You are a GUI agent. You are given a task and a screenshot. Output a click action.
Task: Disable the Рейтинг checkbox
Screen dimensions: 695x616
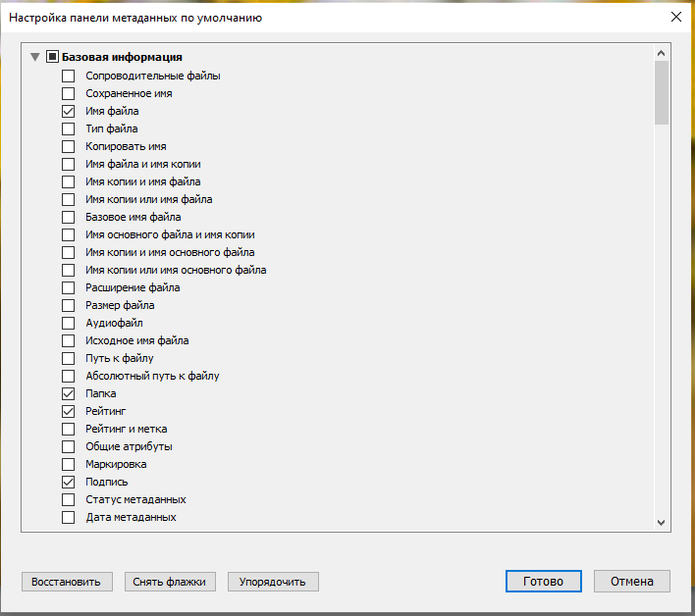click(x=69, y=411)
